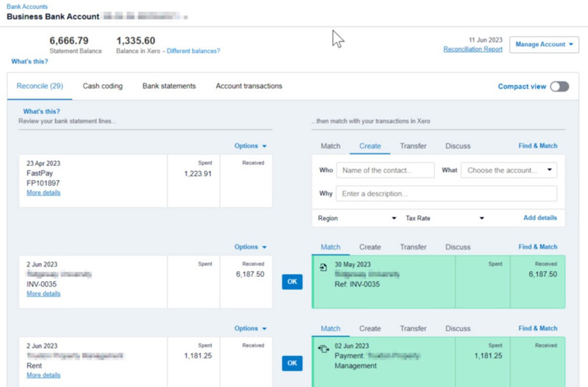Expand the Options menu for FastPay line
Image resolution: width=588 pixels, height=387 pixels.
(251, 146)
